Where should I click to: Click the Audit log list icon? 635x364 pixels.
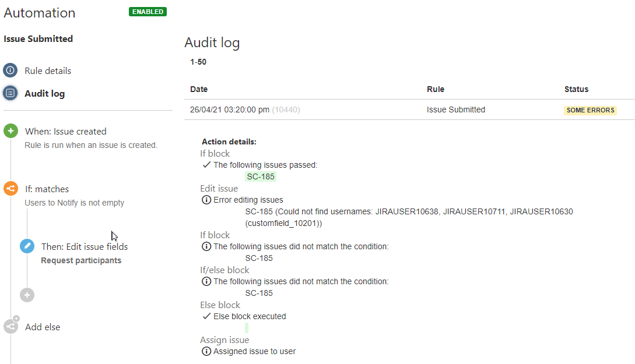[10, 93]
